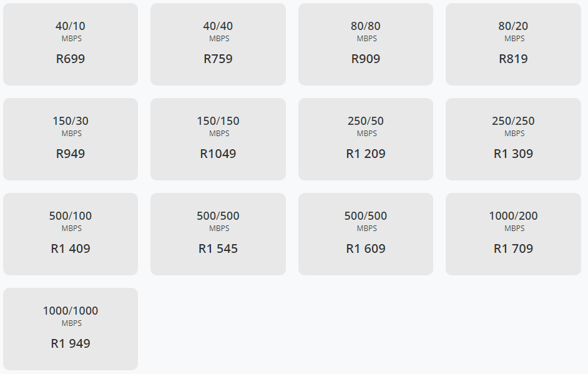This screenshot has height=374, width=588.
Task: Open the 150/150 Mbps package card
Action: point(218,139)
